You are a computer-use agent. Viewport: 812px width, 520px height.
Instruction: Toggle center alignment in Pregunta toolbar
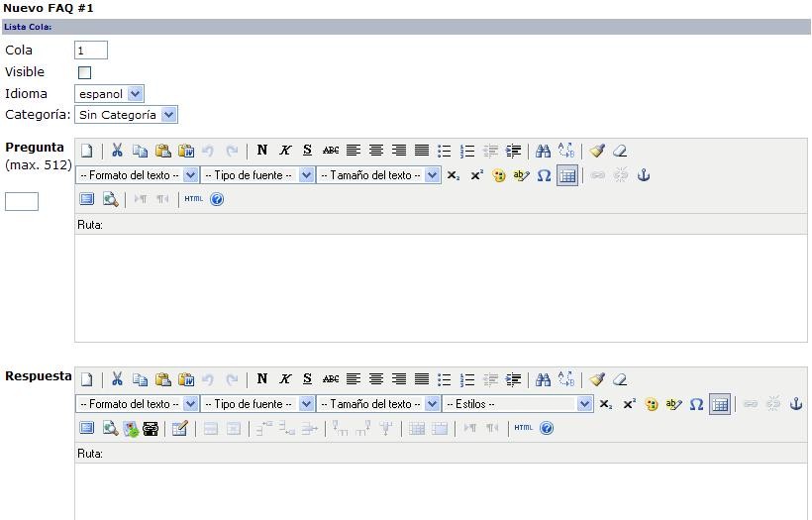[x=376, y=152]
